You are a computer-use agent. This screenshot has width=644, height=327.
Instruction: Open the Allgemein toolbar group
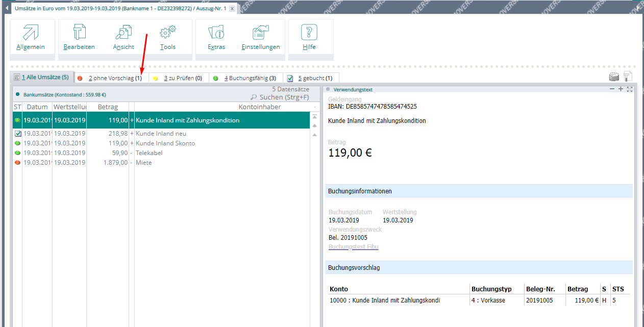pos(31,33)
